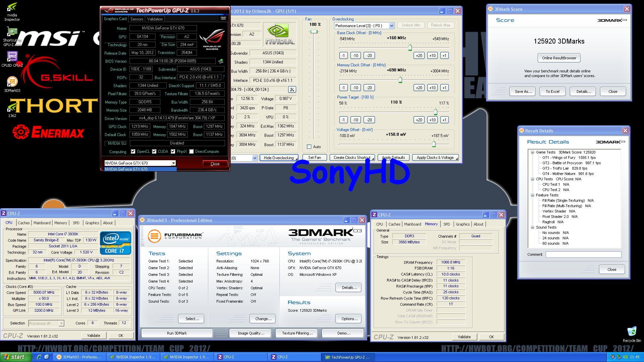Click the Intel Core i7 logo in CPU-Z
The image size is (644, 362).
(115, 243)
